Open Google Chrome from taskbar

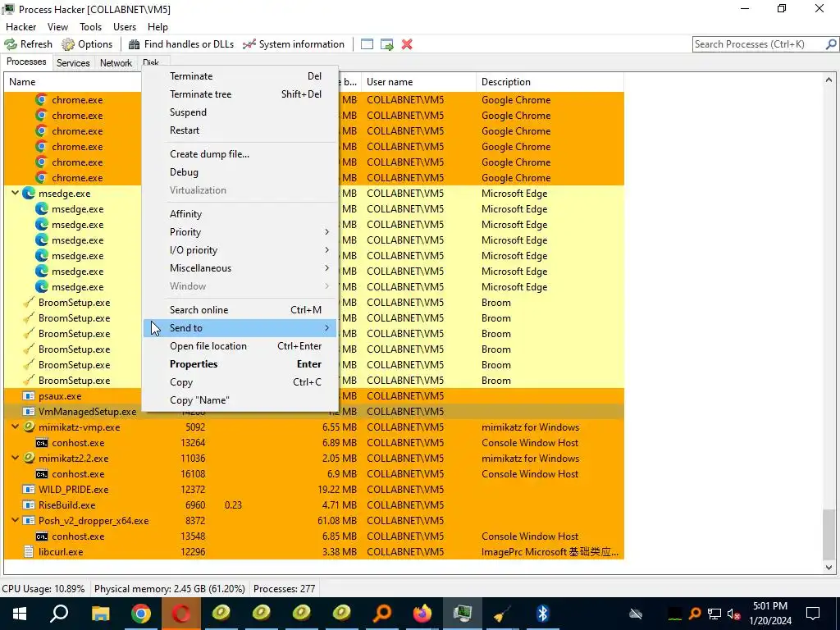140,614
